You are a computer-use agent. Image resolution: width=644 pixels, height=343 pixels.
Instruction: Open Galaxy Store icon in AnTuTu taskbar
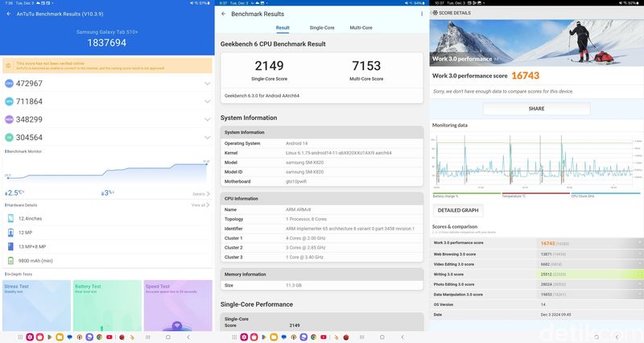[39, 337]
